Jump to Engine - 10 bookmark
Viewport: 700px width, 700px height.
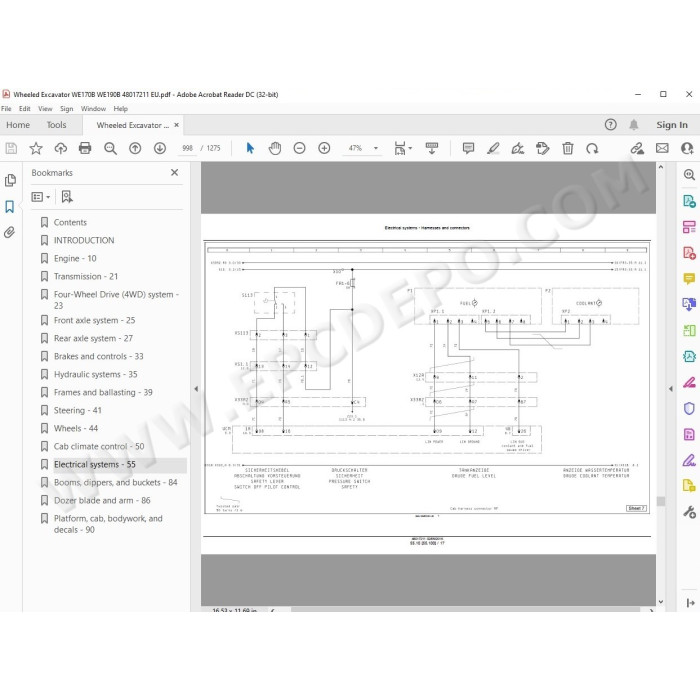(x=75, y=258)
